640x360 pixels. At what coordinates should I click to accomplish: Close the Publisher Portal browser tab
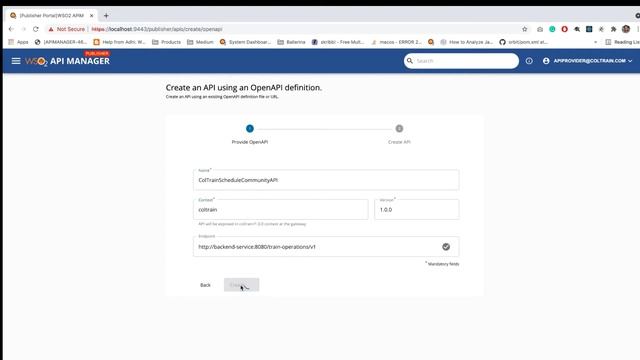pos(91,16)
